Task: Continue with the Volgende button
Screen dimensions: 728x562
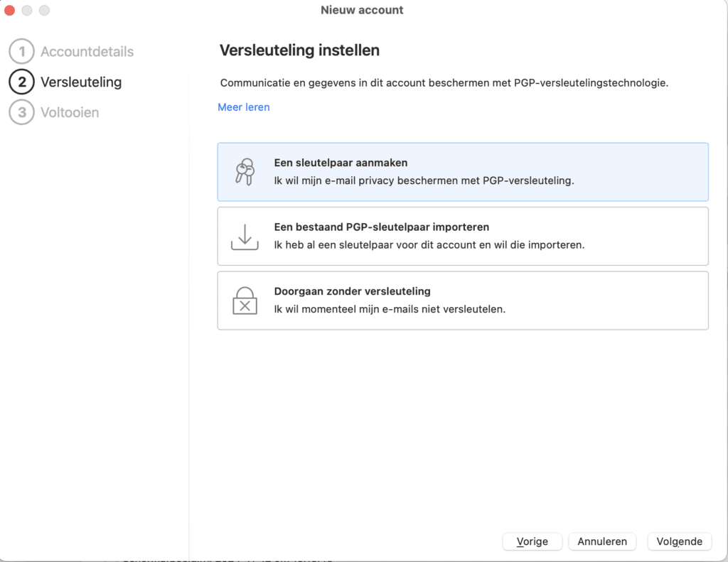Action: click(x=679, y=541)
